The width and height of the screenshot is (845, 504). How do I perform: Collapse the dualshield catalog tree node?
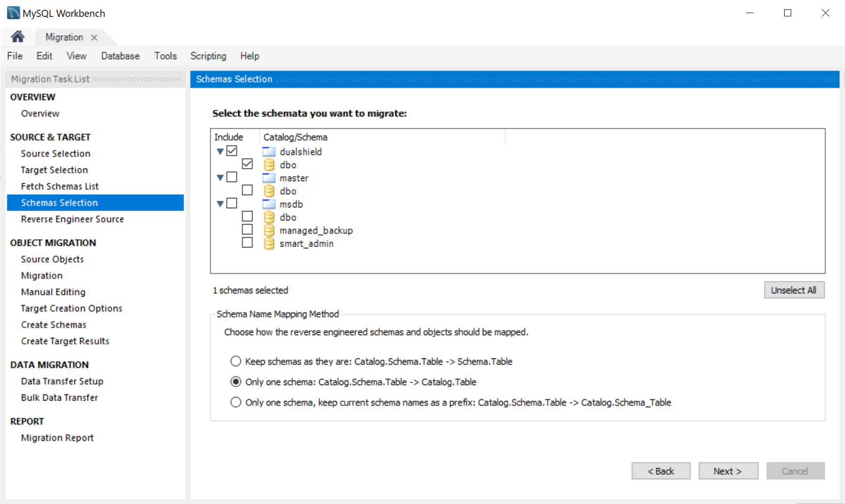click(x=220, y=152)
